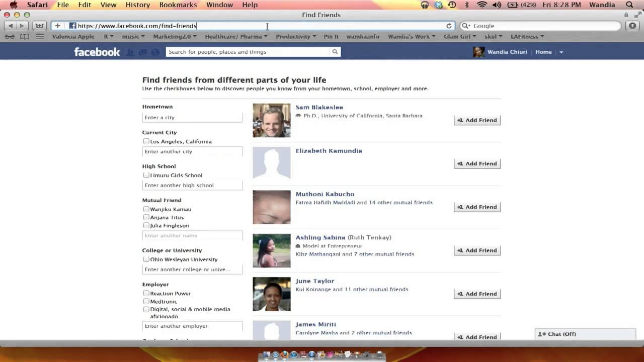The image size is (644, 362).
Task: Click the Facebook notifications globe icon
Action: (x=155, y=52)
